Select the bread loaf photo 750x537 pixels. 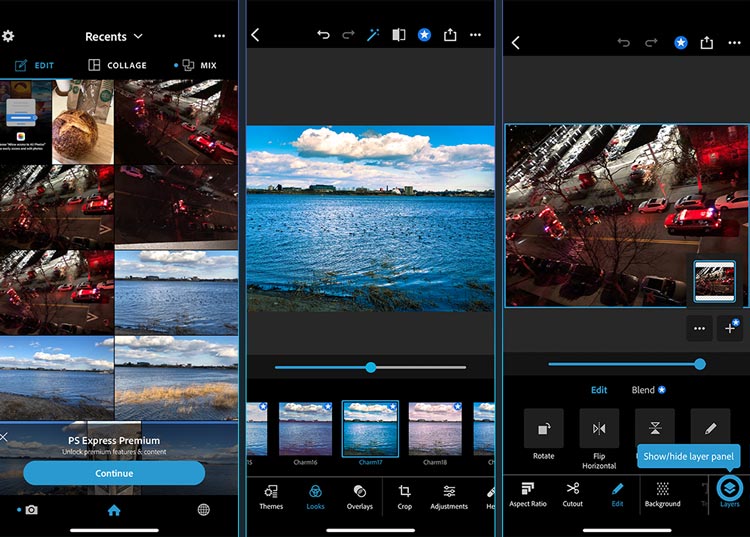click(x=83, y=122)
